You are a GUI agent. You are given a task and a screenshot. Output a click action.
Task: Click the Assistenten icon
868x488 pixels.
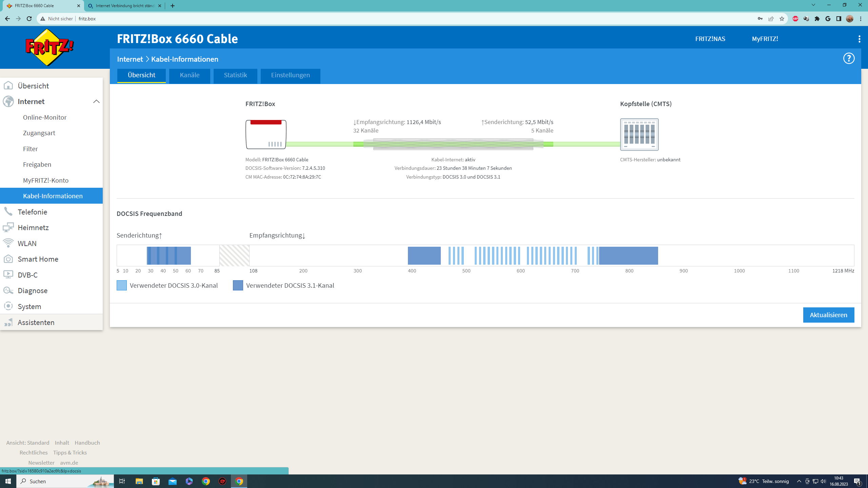(8, 322)
